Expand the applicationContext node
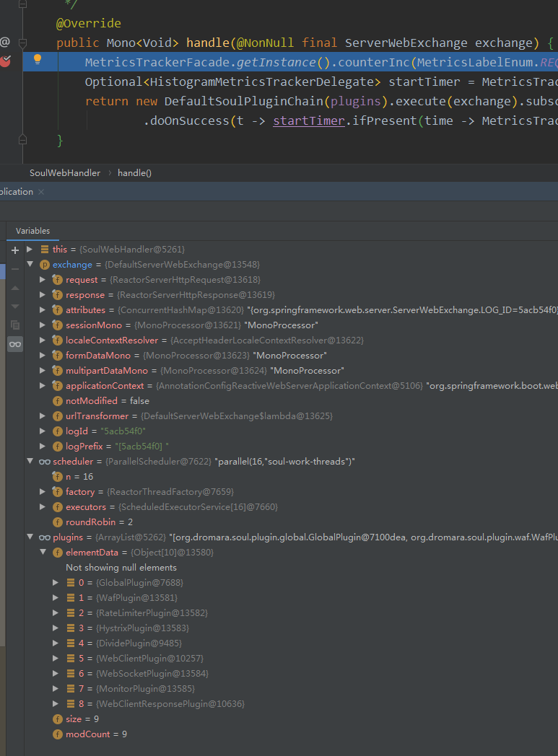558x756 pixels. tap(43, 386)
